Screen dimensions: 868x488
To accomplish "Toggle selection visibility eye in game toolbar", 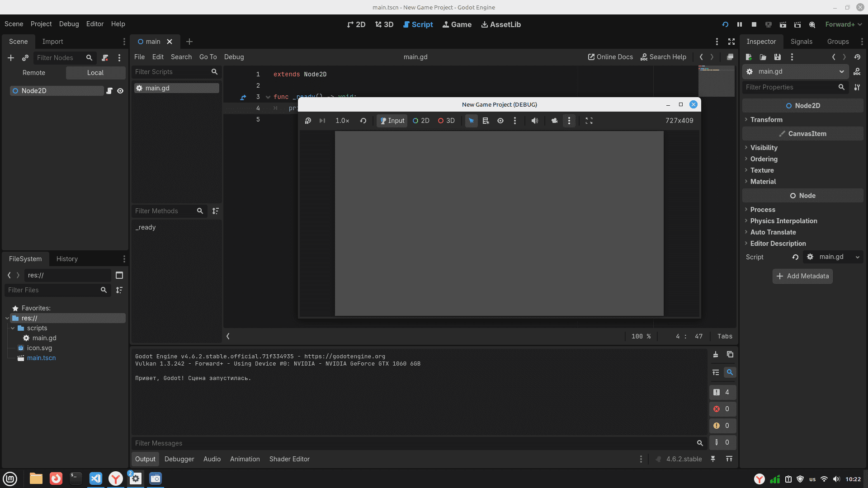I will coord(500,121).
